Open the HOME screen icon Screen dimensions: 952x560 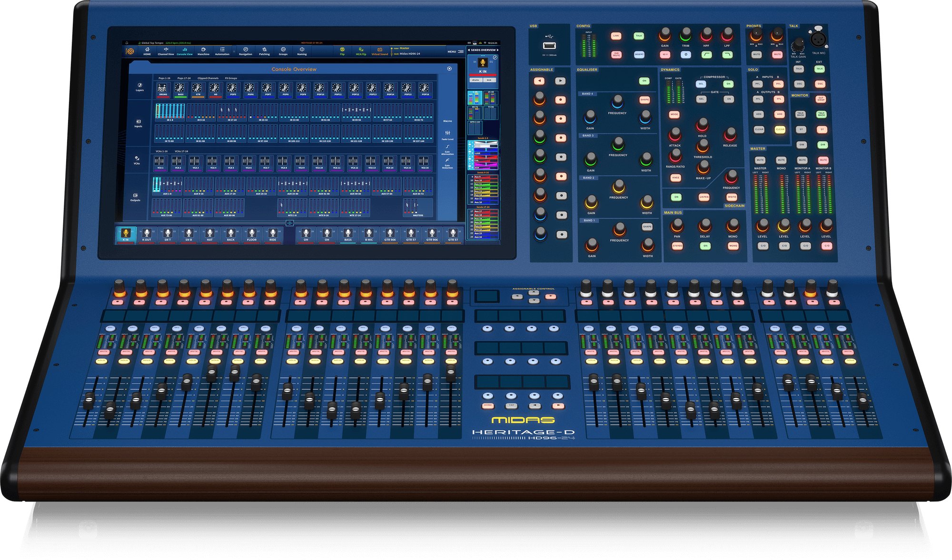pos(146,52)
